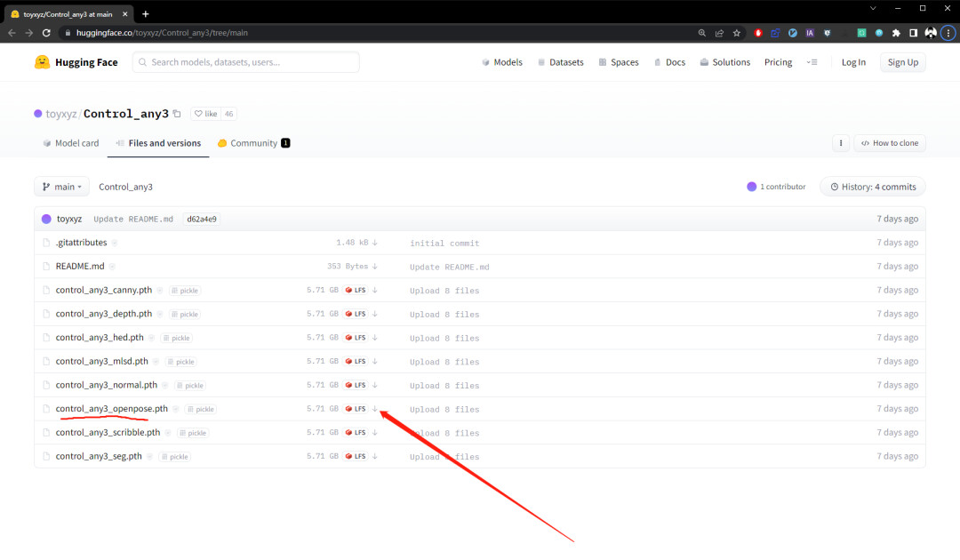Viewport: 960px width, 560px height.
Task: Open browser zoom magnifier icon in address bar
Action: pos(702,33)
